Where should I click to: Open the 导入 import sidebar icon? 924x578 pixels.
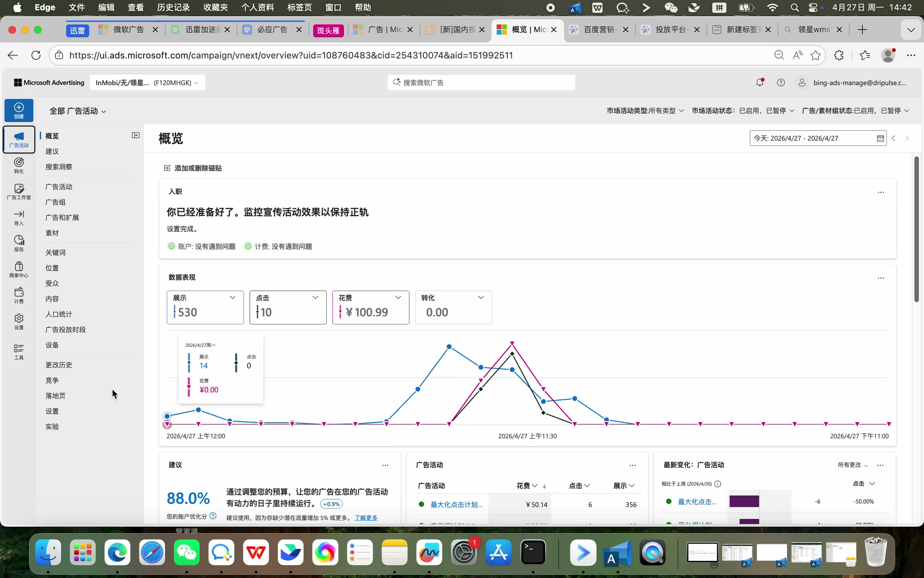(x=19, y=217)
